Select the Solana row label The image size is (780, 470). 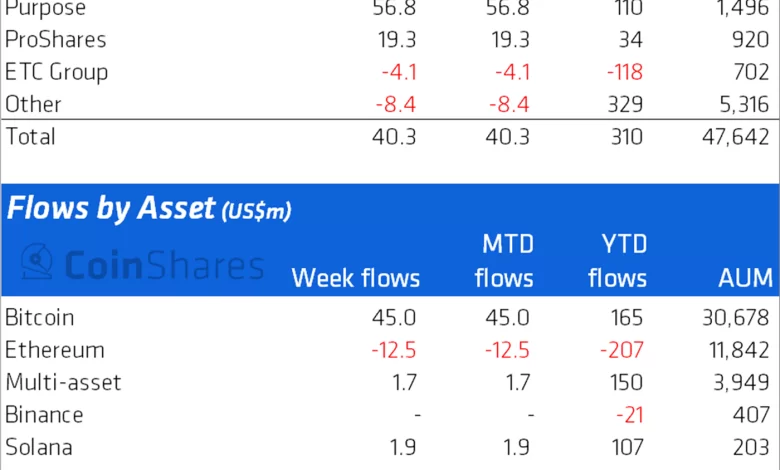point(39,446)
